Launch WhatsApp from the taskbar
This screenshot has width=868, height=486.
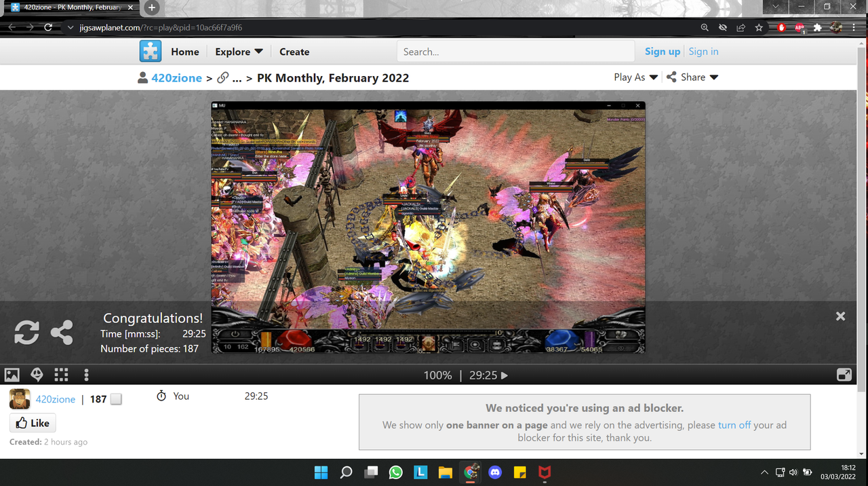point(396,472)
